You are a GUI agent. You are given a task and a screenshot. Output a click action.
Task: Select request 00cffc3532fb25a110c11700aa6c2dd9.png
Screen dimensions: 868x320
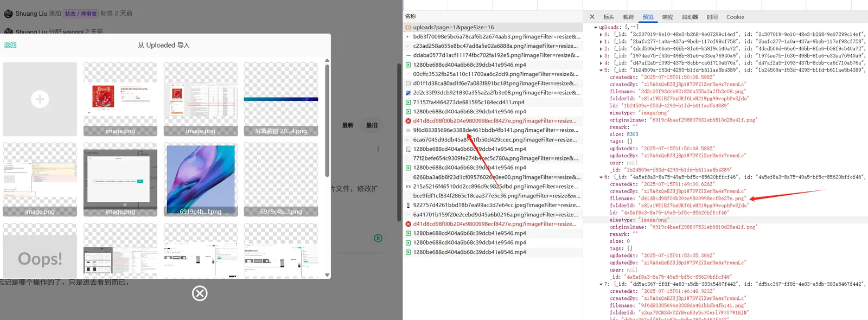point(493,74)
